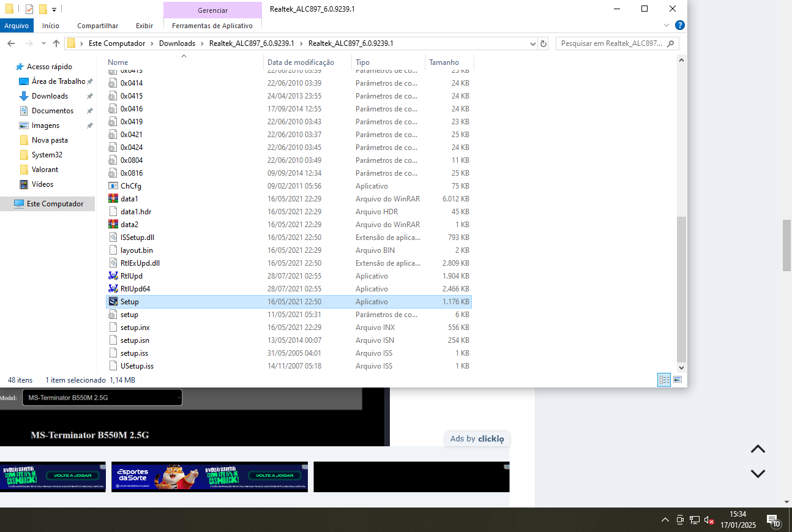Open Downloads in navigation pane

pyautogui.click(x=50, y=96)
